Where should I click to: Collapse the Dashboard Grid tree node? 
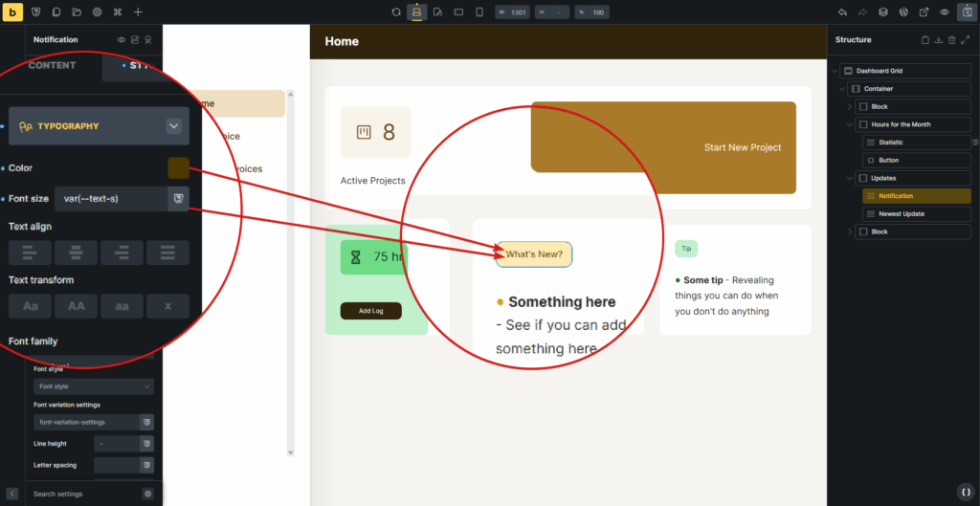[x=834, y=71]
